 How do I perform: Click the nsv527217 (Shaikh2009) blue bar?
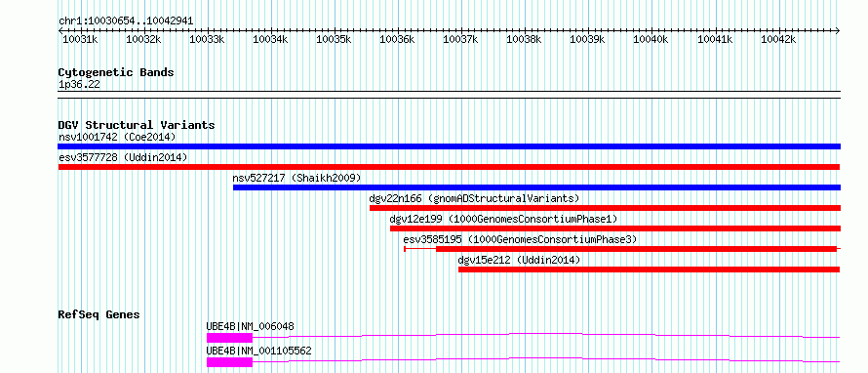click(x=537, y=187)
